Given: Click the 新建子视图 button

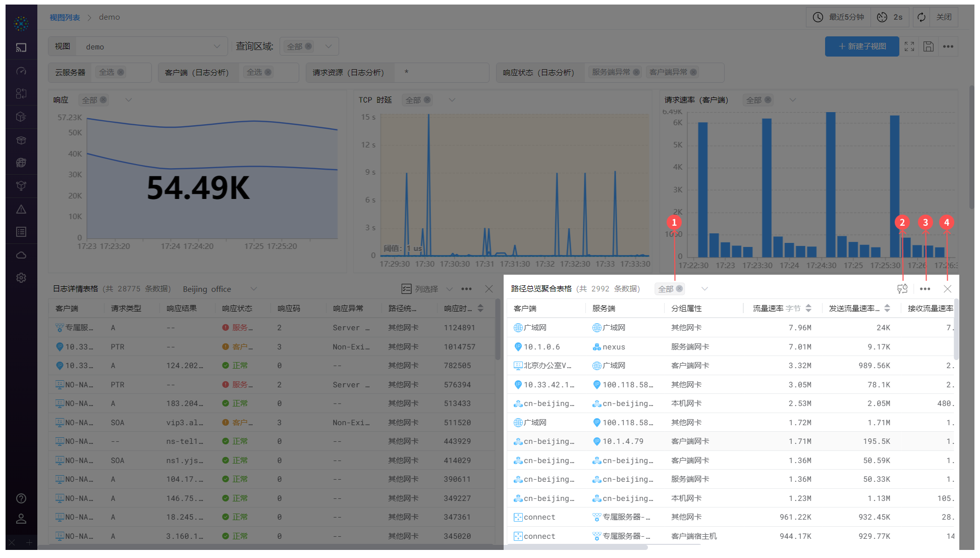Looking at the screenshot, I should [x=862, y=46].
